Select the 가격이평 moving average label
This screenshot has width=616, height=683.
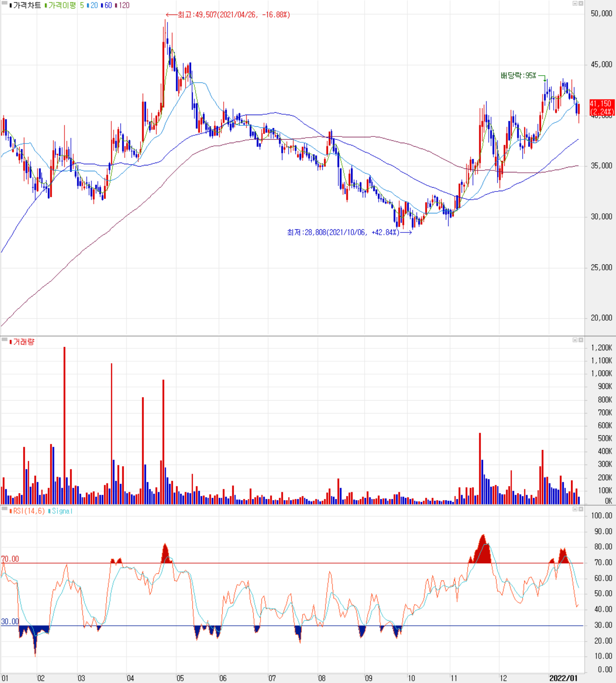tap(62, 5)
